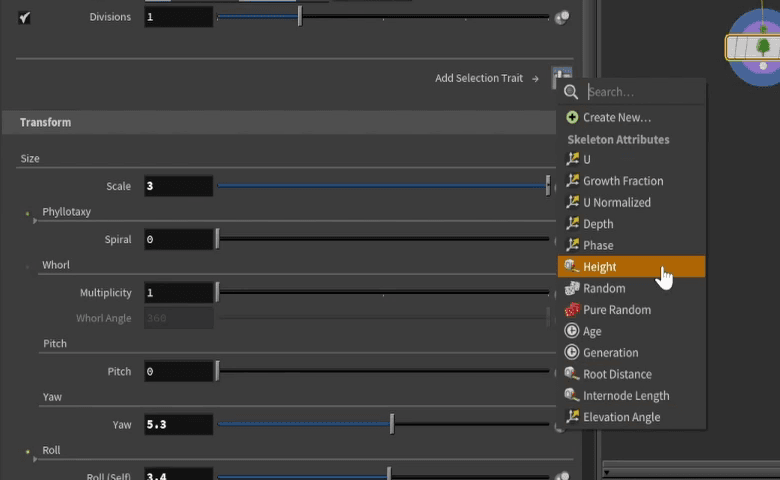Click the Roll (Self) slider handle

tap(389, 474)
